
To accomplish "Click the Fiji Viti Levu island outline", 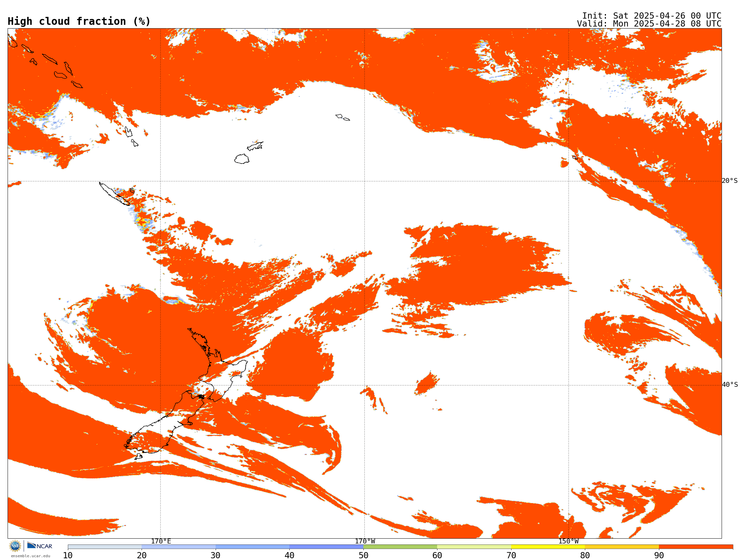I will tap(242, 159).
